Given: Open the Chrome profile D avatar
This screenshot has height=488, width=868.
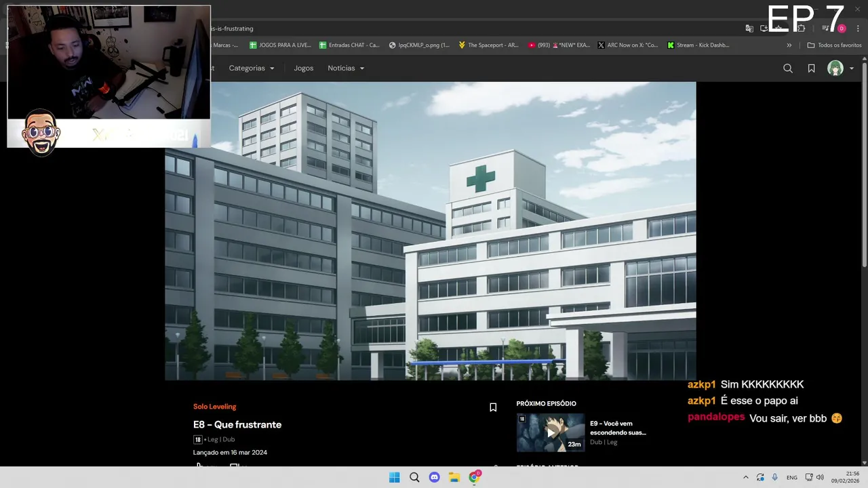Looking at the screenshot, I should 842,28.
